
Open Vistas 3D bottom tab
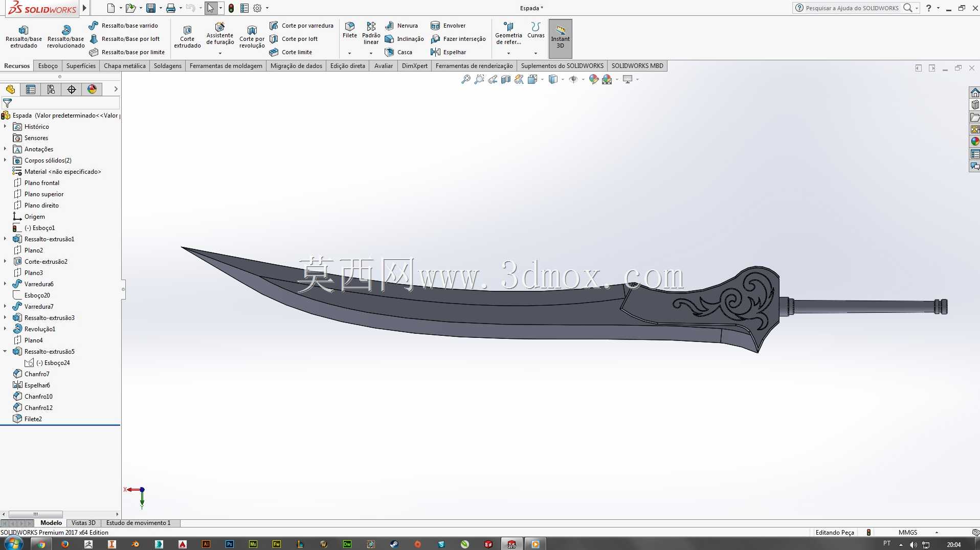[x=83, y=523]
